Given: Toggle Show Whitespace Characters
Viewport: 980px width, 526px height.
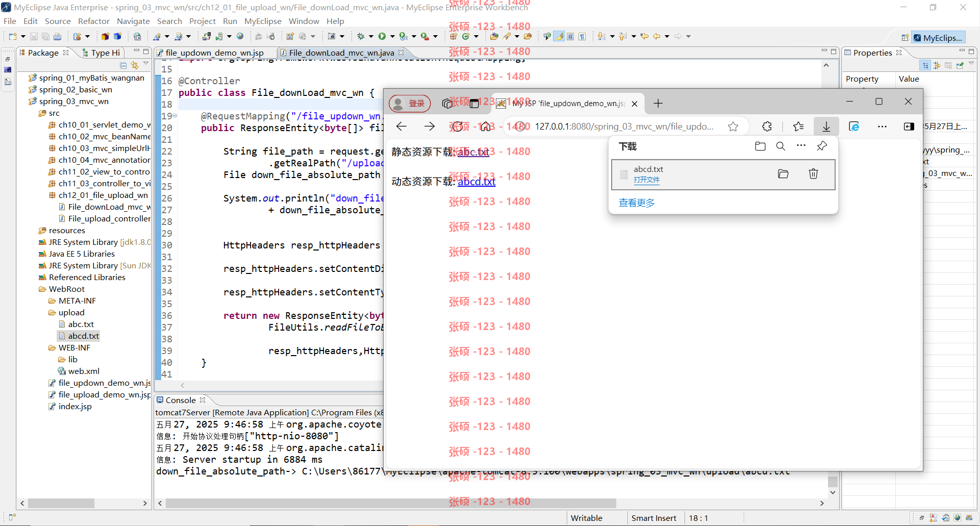Looking at the screenshot, I should point(582,36).
